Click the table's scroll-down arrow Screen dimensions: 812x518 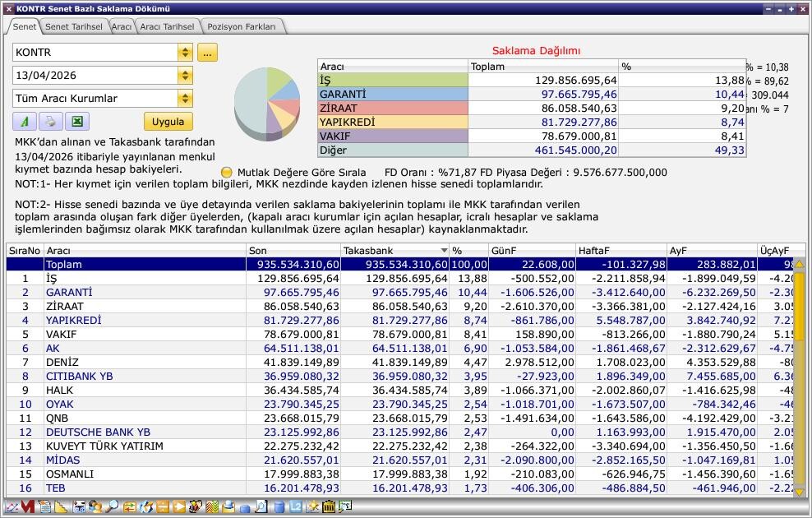(799, 492)
